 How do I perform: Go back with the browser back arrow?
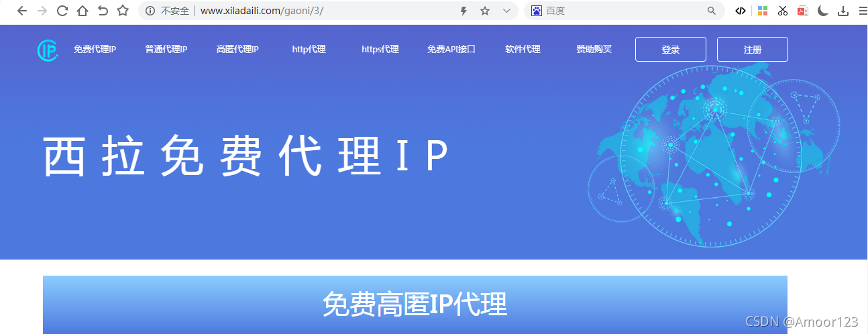pos(22,11)
